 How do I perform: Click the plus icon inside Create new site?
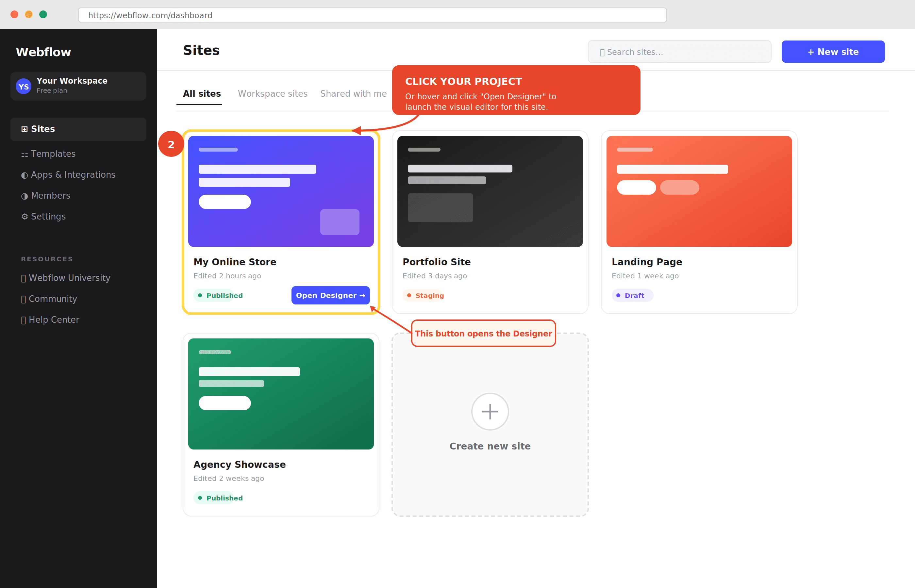click(x=490, y=412)
